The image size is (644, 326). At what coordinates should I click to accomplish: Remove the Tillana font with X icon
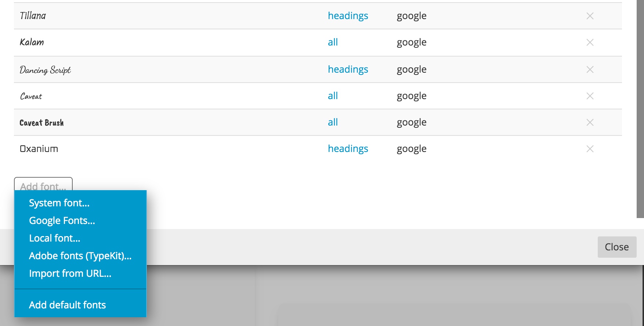590,16
